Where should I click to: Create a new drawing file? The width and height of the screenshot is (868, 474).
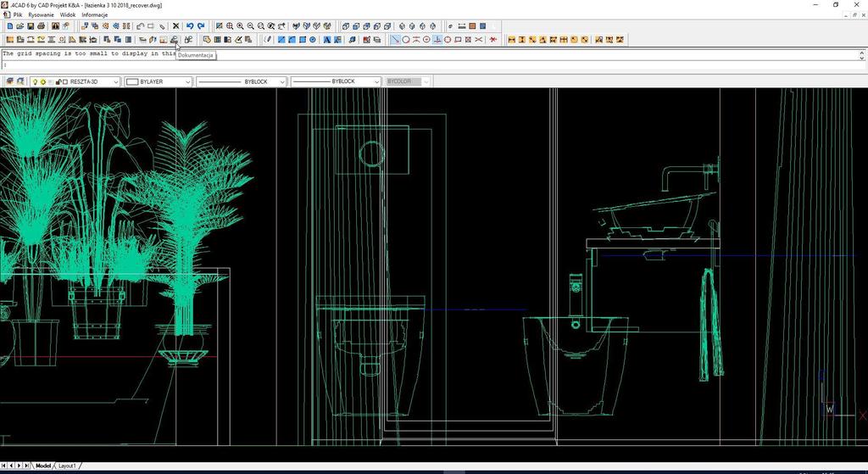10,26
